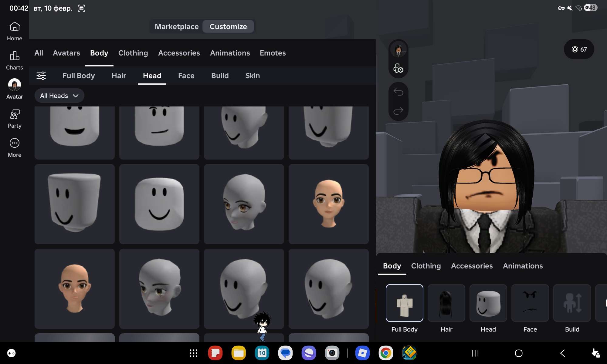Image resolution: width=607 pixels, height=364 pixels.
Task: Open the avatar preview thumbnail toggle
Action: 398,50
